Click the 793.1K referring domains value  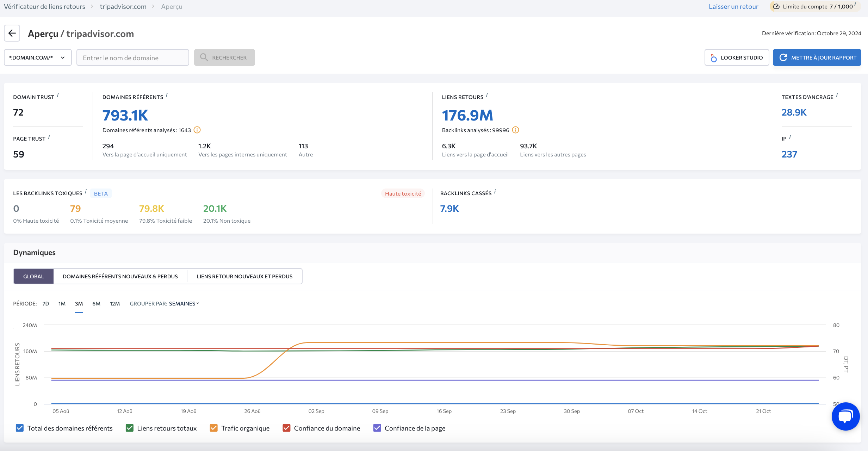(x=125, y=115)
